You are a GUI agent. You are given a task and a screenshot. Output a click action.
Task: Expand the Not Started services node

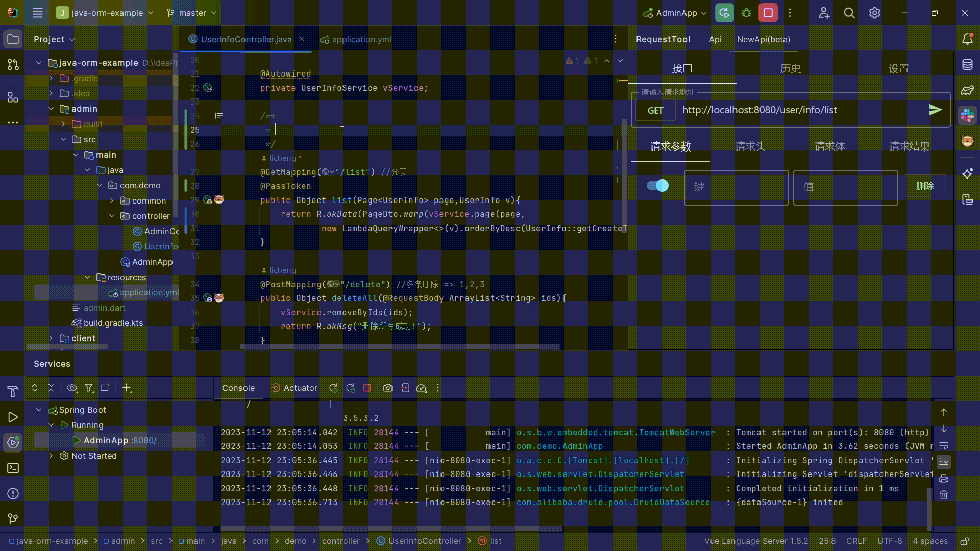tap(51, 456)
